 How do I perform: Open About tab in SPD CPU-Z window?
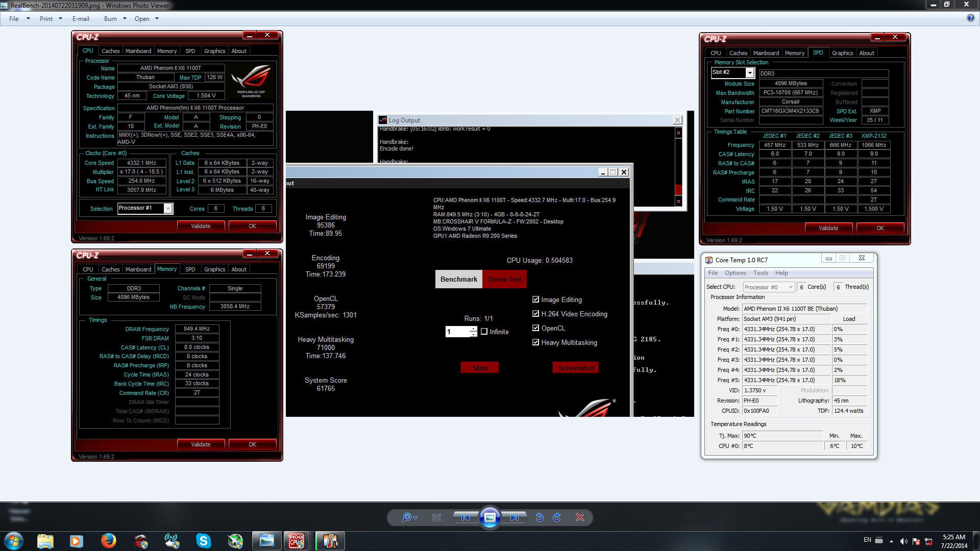tap(866, 53)
